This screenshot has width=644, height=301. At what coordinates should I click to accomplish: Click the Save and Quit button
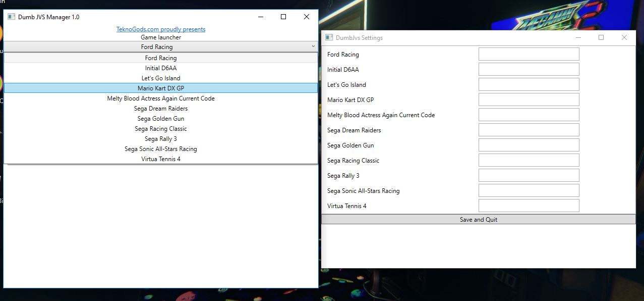[479, 219]
